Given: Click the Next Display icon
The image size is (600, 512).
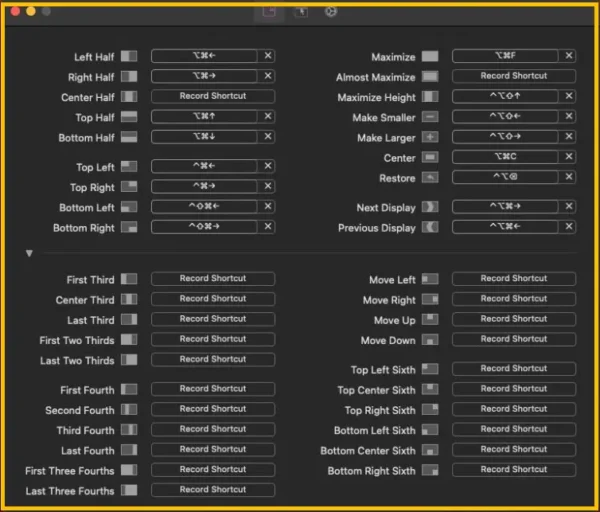Looking at the screenshot, I should pos(430,207).
